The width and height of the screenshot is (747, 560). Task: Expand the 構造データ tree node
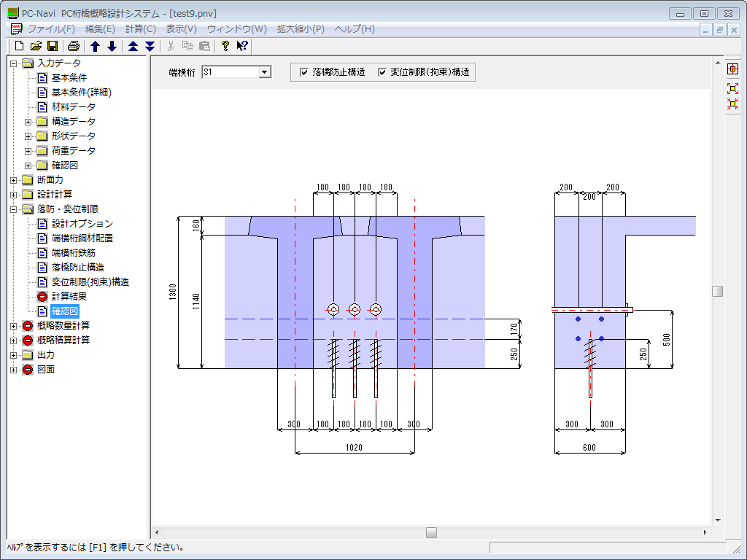(x=28, y=122)
